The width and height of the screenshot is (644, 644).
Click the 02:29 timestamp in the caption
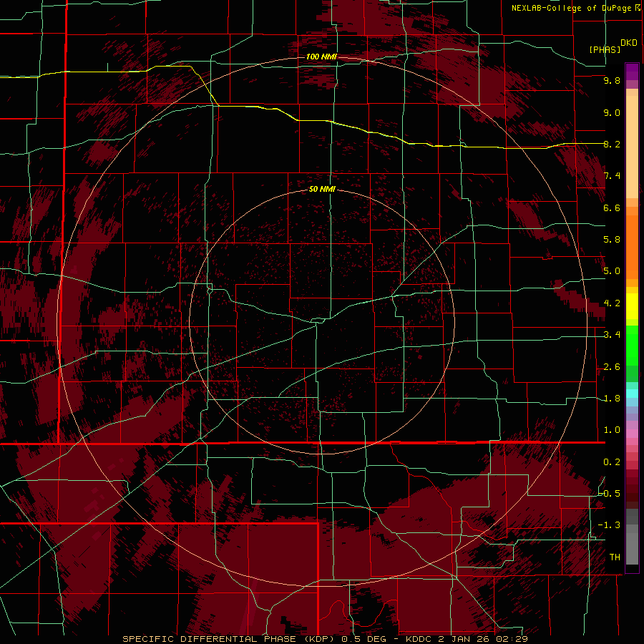coord(512,639)
